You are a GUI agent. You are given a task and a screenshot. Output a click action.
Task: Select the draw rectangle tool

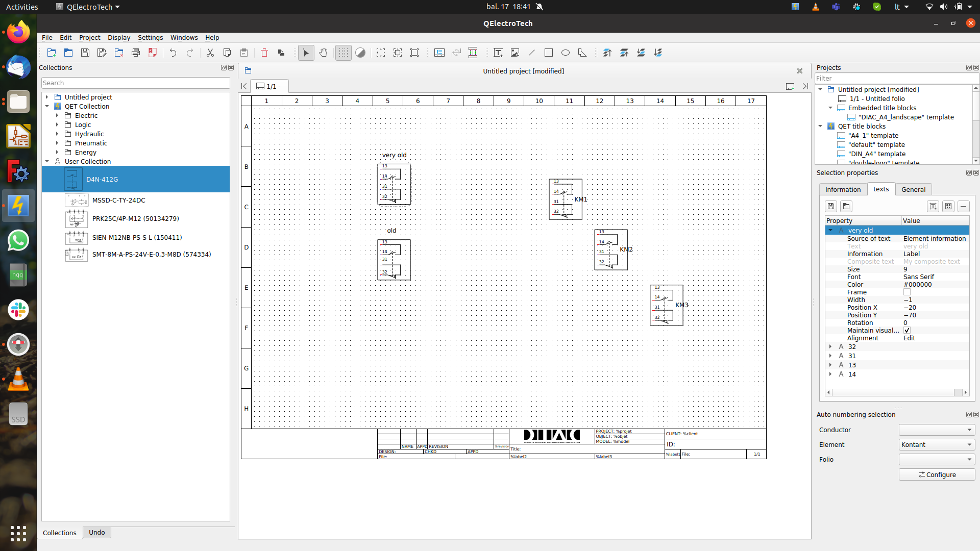pos(549,53)
